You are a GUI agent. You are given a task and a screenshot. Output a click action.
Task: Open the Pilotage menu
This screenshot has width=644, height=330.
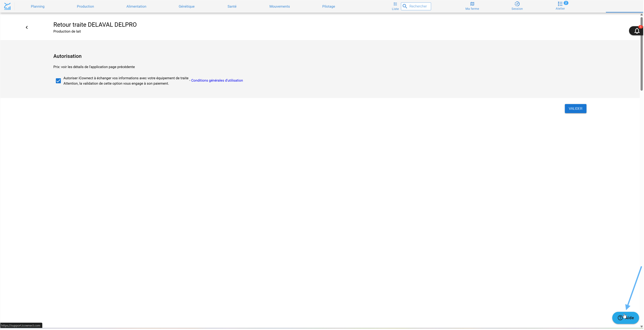click(x=329, y=6)
